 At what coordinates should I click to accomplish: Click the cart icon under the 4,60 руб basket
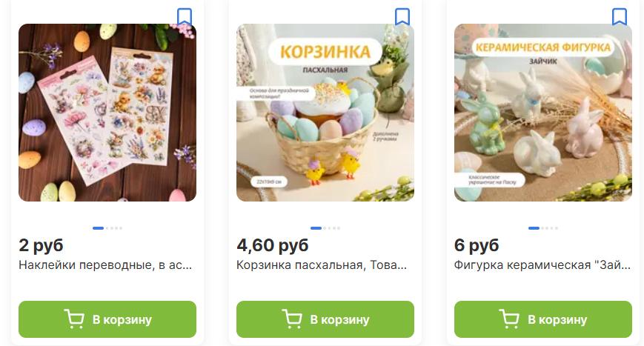[x=292, y=319]
